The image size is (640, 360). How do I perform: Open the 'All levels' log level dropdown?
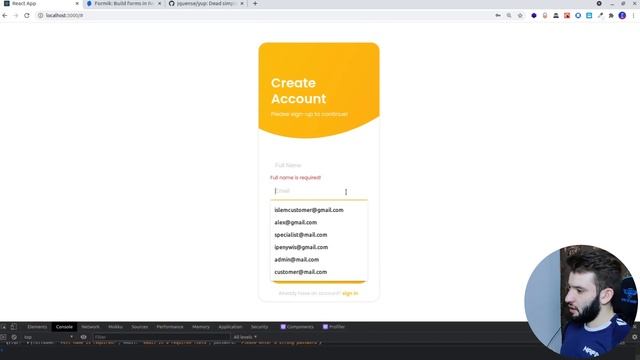coord(245,337)
